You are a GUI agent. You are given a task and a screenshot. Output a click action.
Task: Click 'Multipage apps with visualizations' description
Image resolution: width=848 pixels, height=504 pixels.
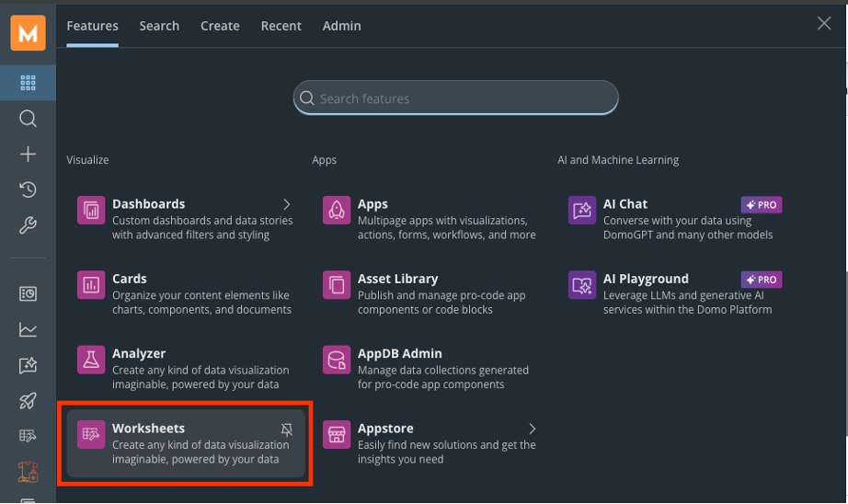(x=442, y=221)
